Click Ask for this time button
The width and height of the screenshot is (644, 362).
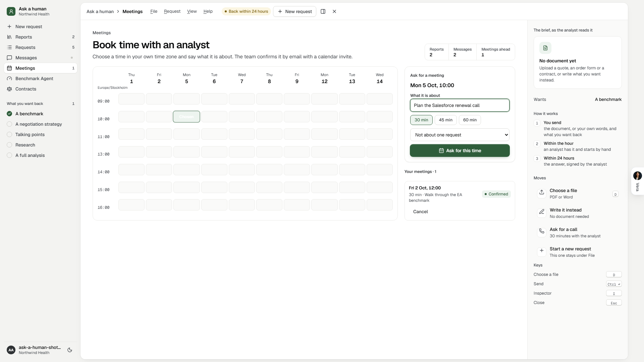tap(460, 150)
